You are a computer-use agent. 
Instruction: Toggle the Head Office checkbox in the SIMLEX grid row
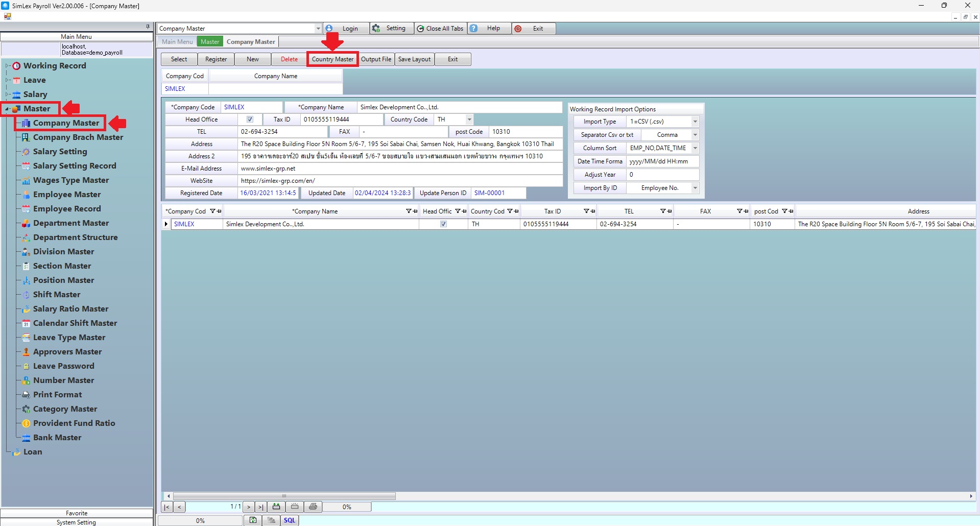tap(443, 224)
